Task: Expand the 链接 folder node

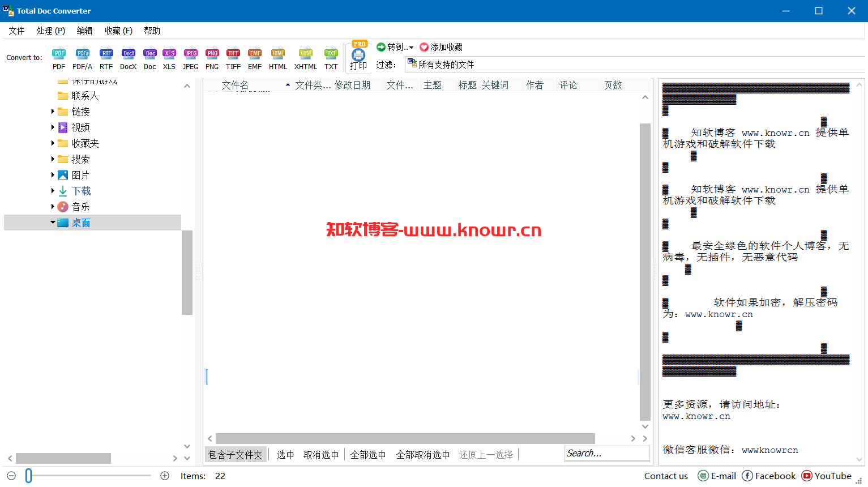Action: 53,112
